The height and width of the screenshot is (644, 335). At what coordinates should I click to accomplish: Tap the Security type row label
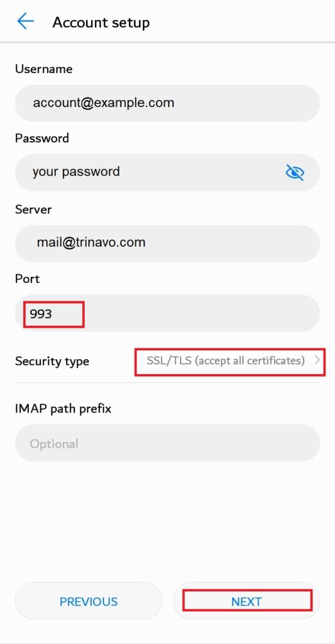[x=52, y=362]
